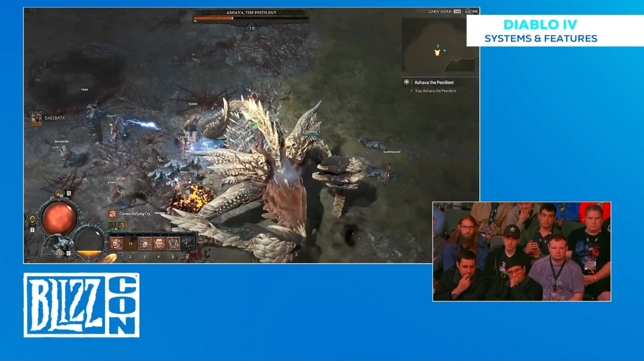Use the darkened right mouse button skill

187,244
